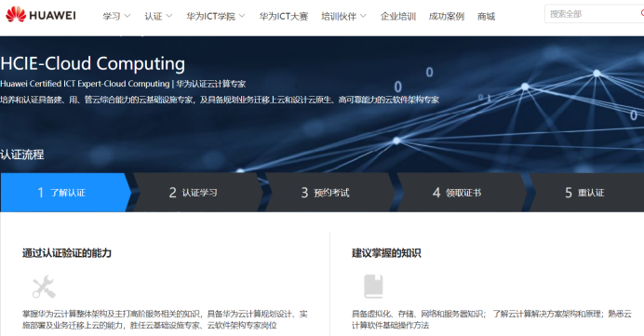Click the wrench and screwdriver tools icon
Image resolution: width=644 pixels, height=336 pixels.
44,287
